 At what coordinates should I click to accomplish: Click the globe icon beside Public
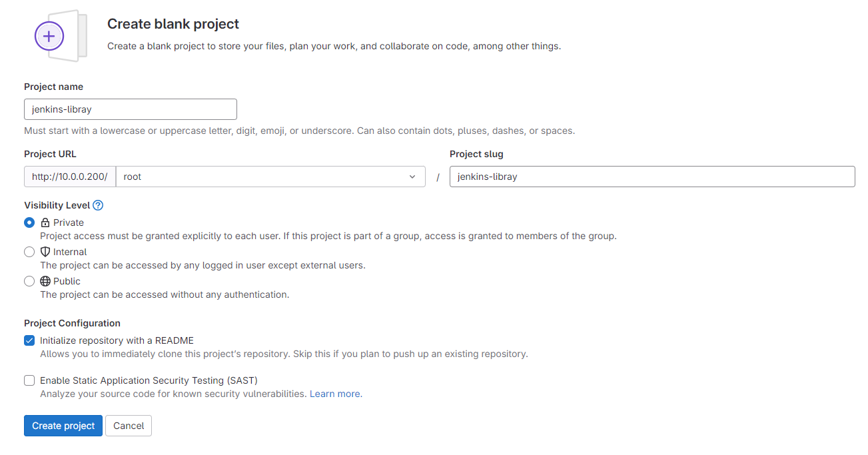coord(45,281)
